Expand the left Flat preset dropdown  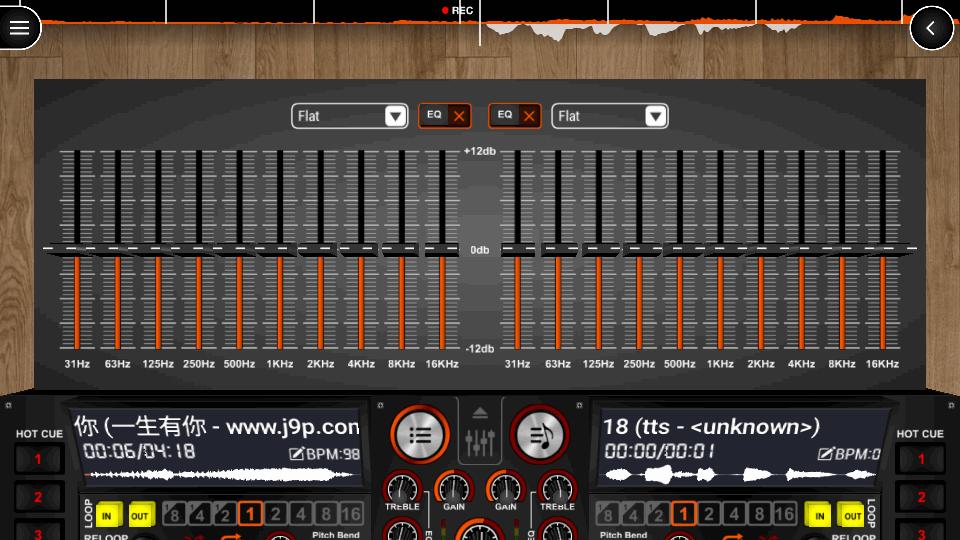349,116
